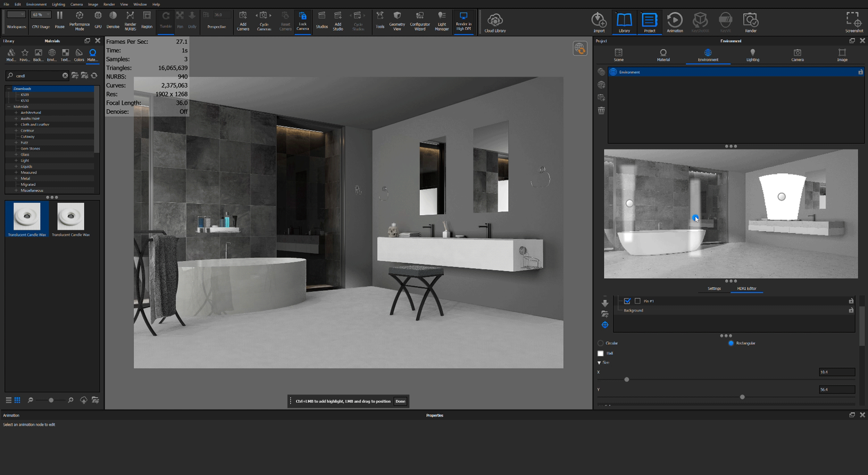Collapse the Size section

[599, 362]
